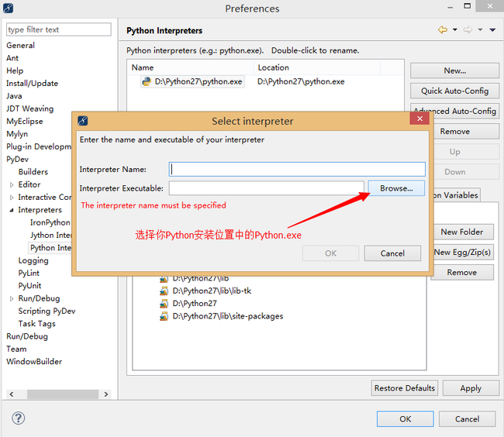
Task: Click the New Egg/Zip(s) button
Action: tap(462, 252)
